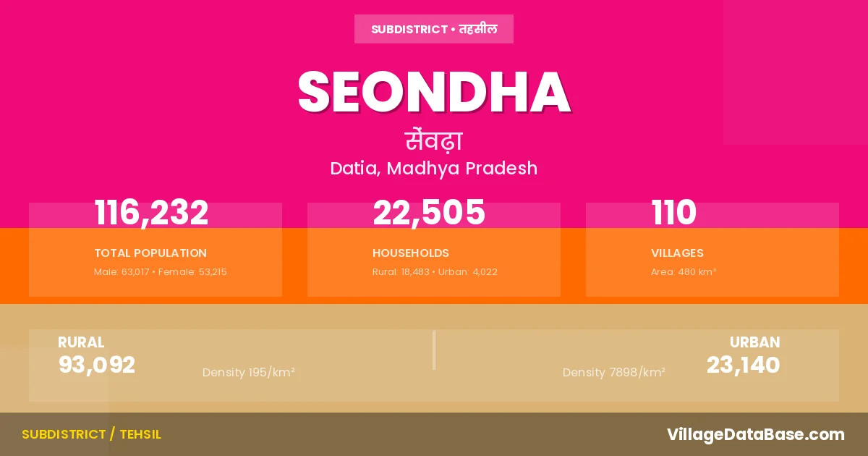868x456 pixels.
Task: Click the URBAN heading
Action: [x=754, y=342]
